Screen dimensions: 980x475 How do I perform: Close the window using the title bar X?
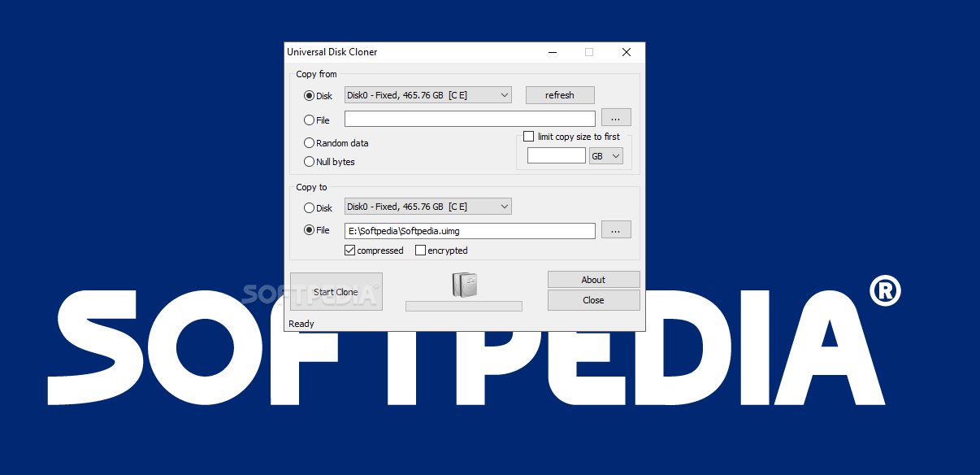627,52
